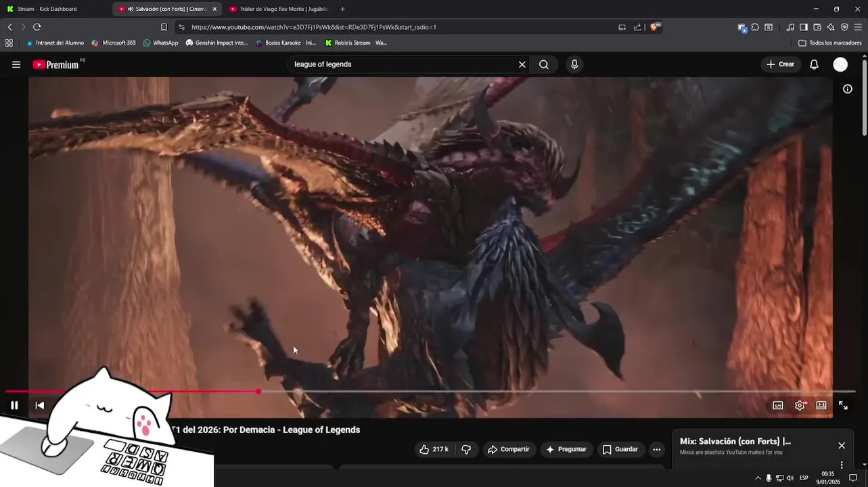Open the browser extensions puzzle icon
The image size is (868, 487).
(755, 27)
